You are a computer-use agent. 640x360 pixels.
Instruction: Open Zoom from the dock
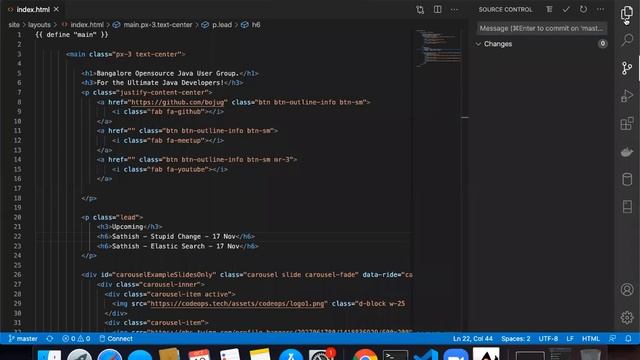point(456,355)
